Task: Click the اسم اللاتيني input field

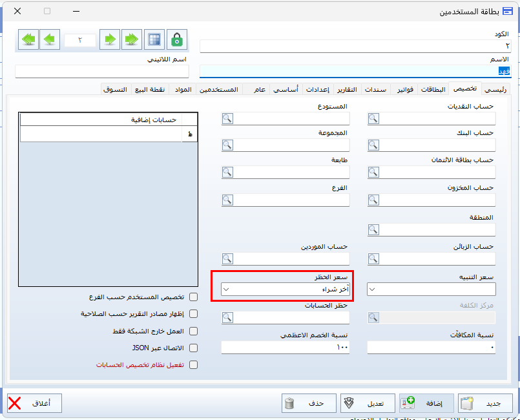Action: 101,71
